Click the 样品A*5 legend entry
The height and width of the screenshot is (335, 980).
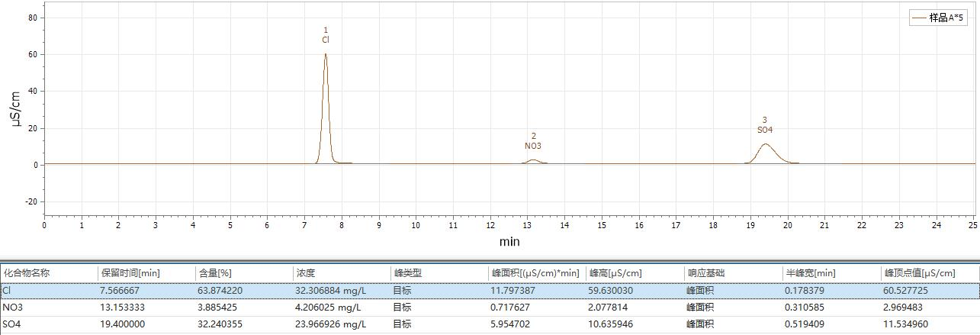tap(946, 18)
